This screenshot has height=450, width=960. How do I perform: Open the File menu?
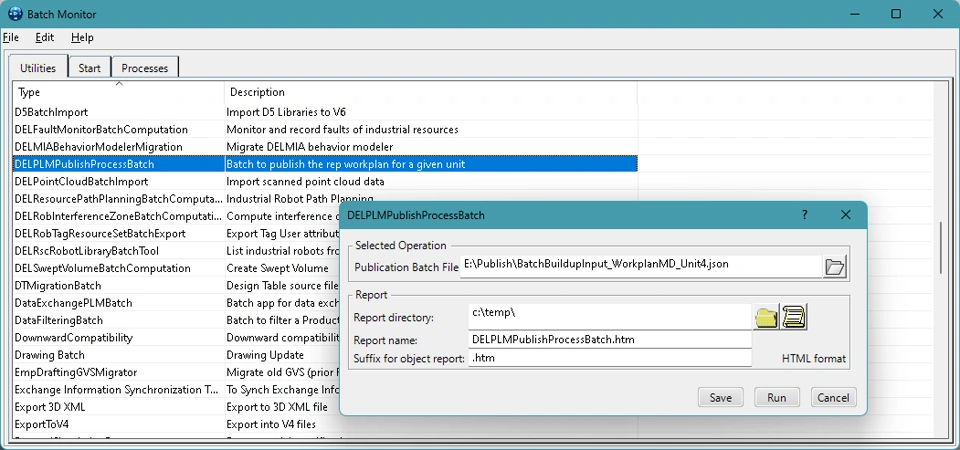10,37
